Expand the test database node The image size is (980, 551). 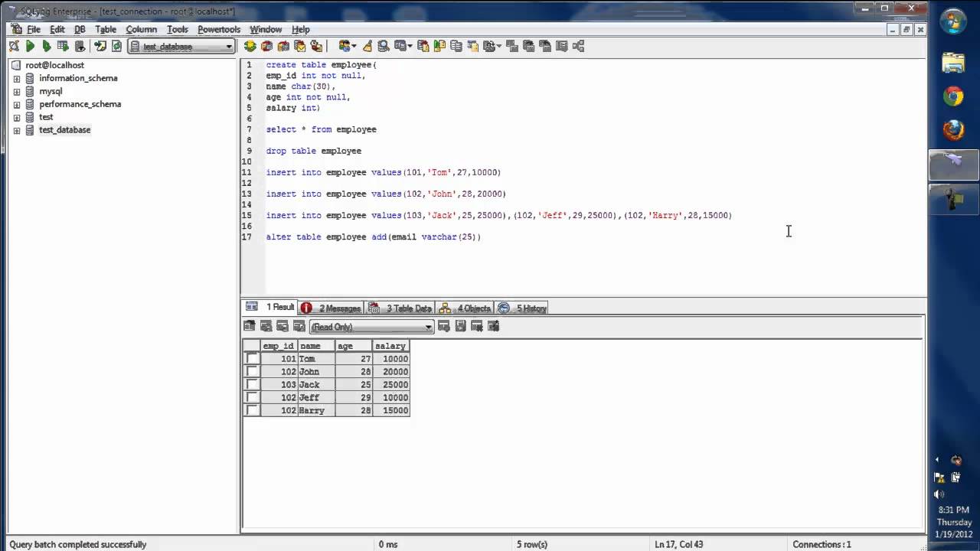click(x=17, y=117)
